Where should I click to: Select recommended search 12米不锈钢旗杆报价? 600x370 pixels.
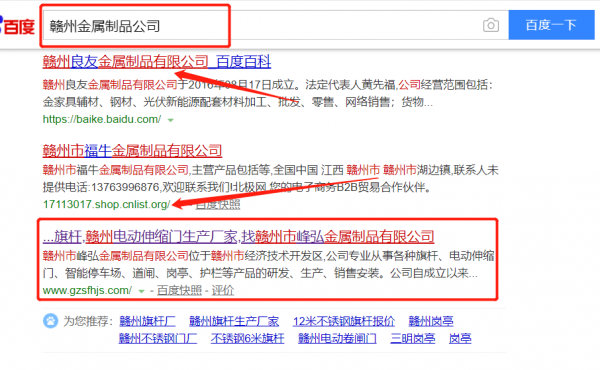click(x=344, y=321)
